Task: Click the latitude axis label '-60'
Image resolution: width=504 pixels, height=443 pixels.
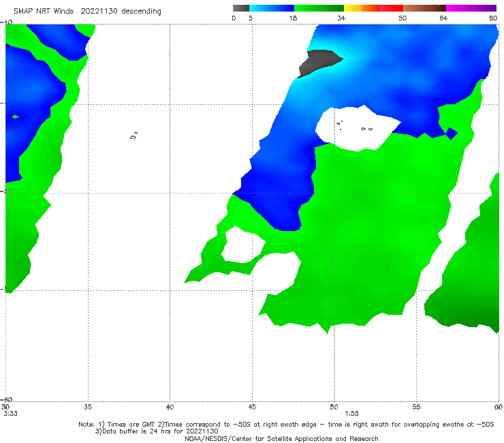Action: point(6,399)
